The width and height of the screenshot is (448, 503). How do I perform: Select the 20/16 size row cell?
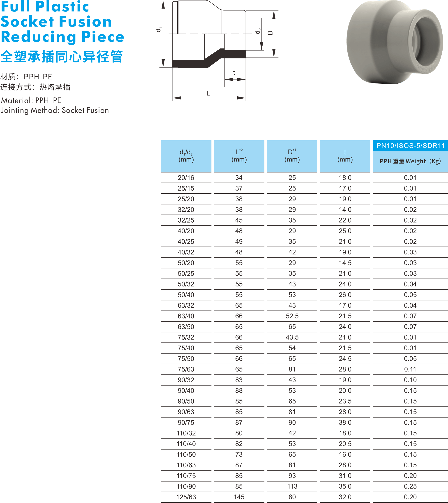186,178
